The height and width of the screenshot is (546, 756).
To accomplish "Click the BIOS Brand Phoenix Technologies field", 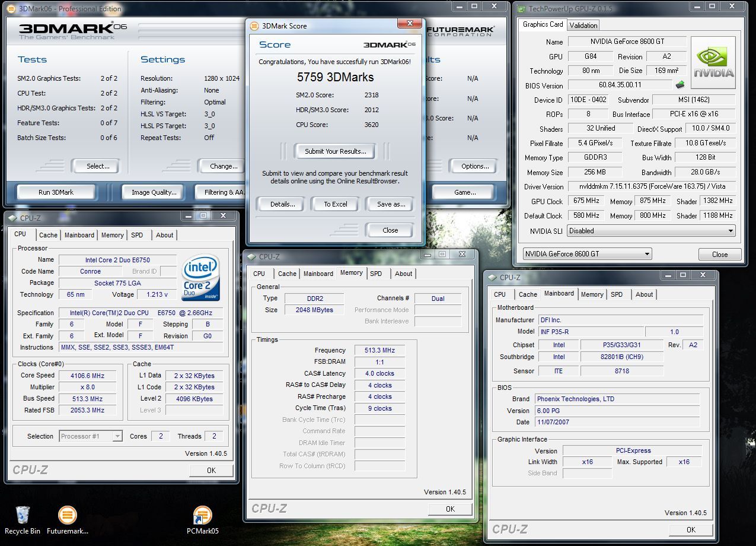I will click(x=617, y=399).
